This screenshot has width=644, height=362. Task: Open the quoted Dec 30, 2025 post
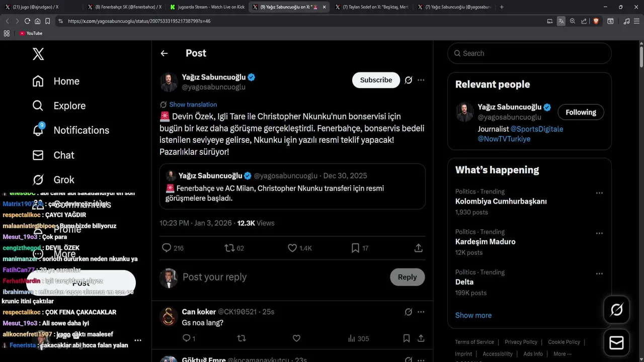(292, 187)
